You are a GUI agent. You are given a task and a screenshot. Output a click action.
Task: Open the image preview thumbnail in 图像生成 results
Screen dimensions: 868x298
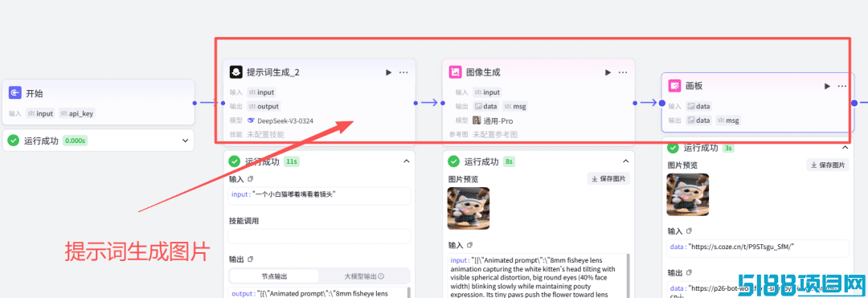point(469,208)
